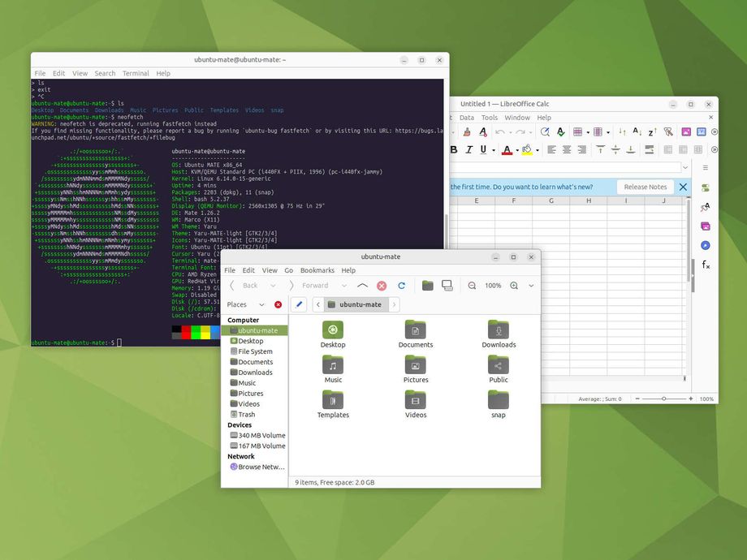Toggle text-based location bar edit button
Screen dimensions: 747x560
point(298,304)
